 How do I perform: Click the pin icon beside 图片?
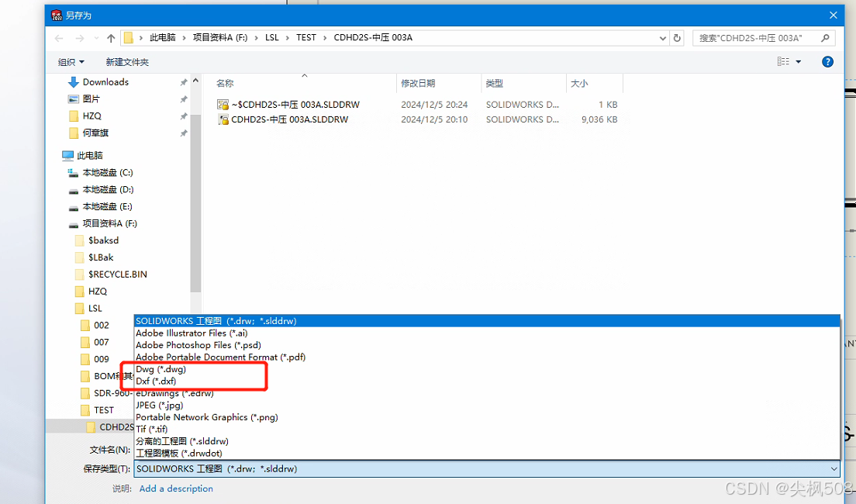[184, 99]
